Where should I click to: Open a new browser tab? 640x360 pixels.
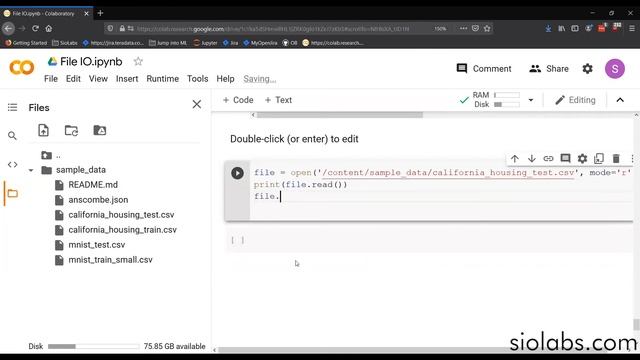(x=100, y=13)
